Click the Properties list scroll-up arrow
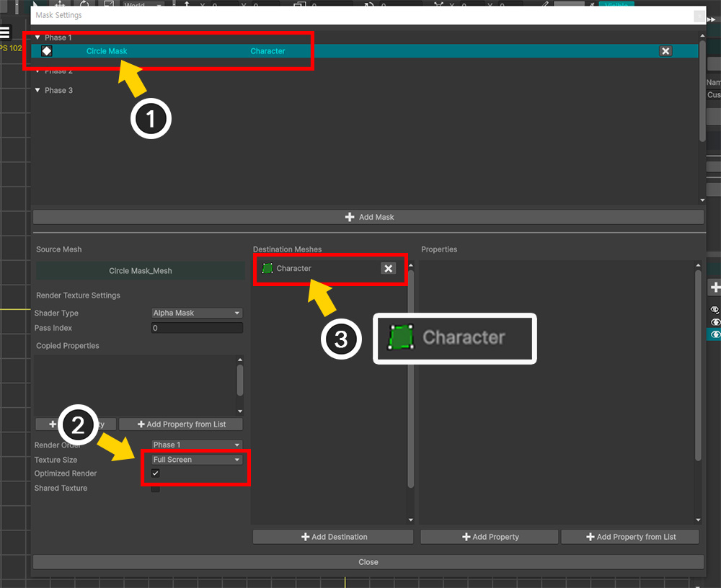The image size is (721, 588). pos(698,265)
